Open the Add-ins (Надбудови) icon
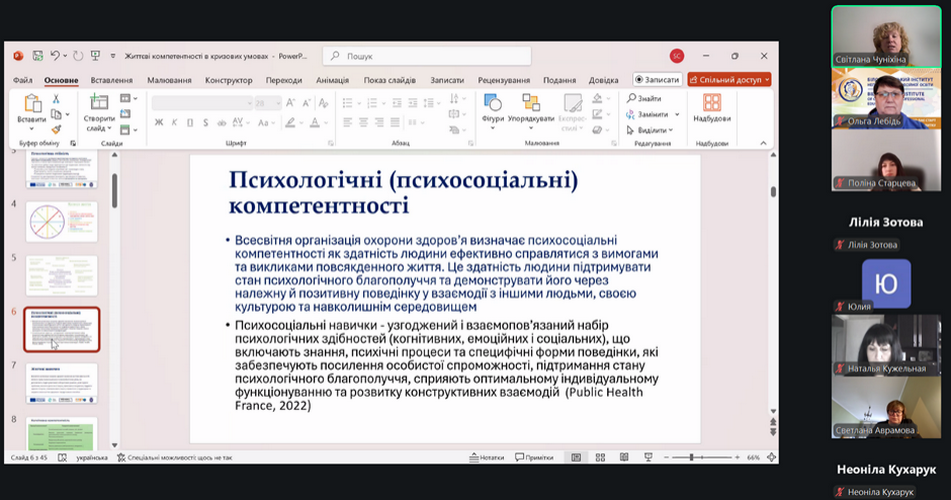The width and height of the screenshot is (951, 500). (x=712, y=104)
